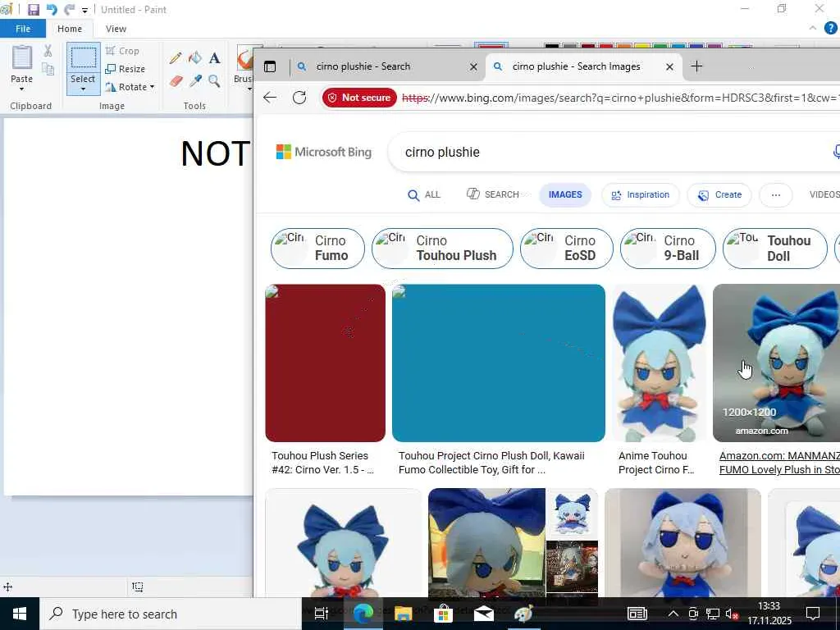Click the address bar URL field
This screenshot has height=630, width=840.
point(620,98)
